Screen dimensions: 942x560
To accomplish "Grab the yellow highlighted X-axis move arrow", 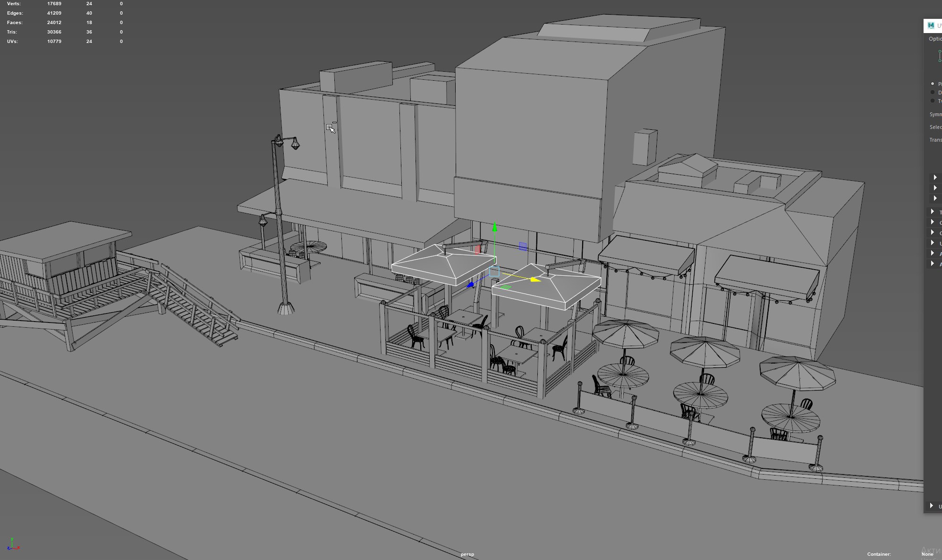I will coord(535,280).
